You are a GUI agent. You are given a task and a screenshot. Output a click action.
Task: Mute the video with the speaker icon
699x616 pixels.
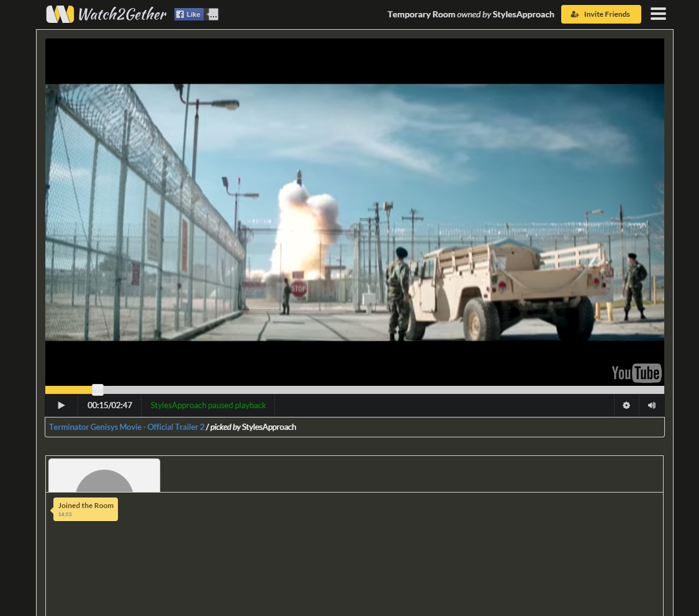coord(651,405)
